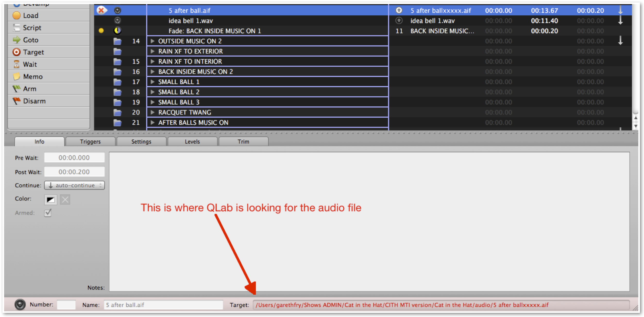Open the Continue auto-continue dropdown

tap(74, 185)
